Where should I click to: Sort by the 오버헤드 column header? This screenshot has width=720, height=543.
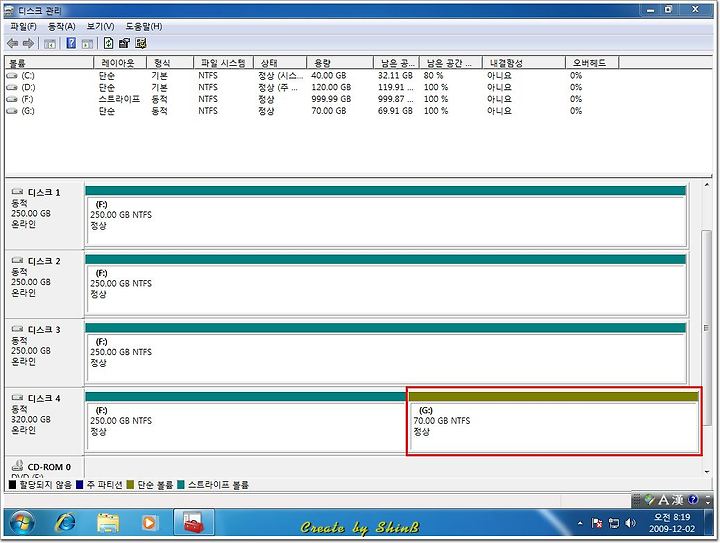tap(592, 63)
